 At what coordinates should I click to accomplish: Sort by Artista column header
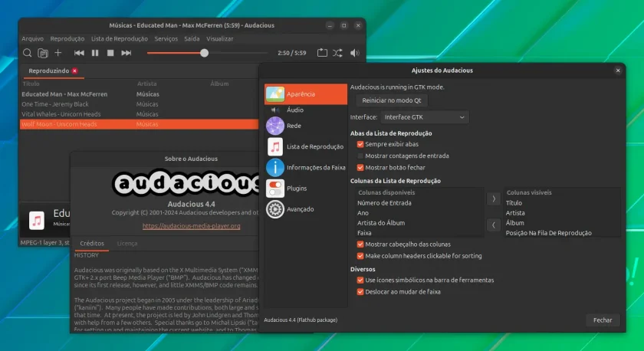147,84
